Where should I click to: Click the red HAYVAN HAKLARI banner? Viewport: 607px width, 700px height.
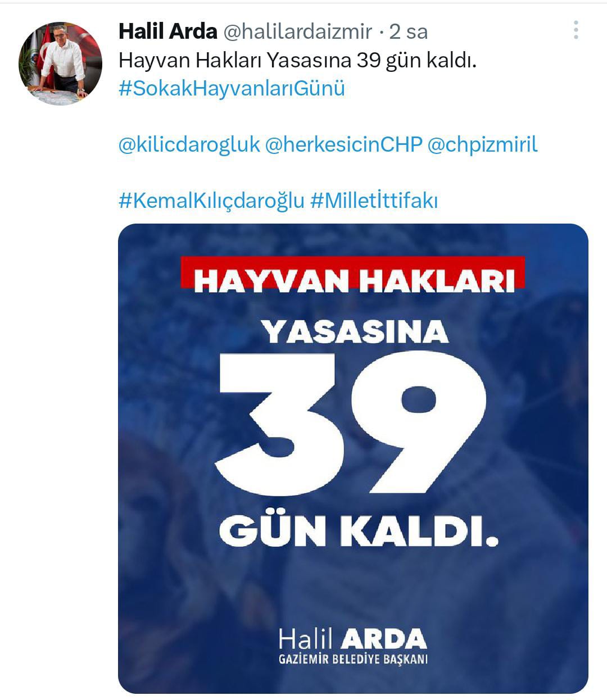(352, 273)
